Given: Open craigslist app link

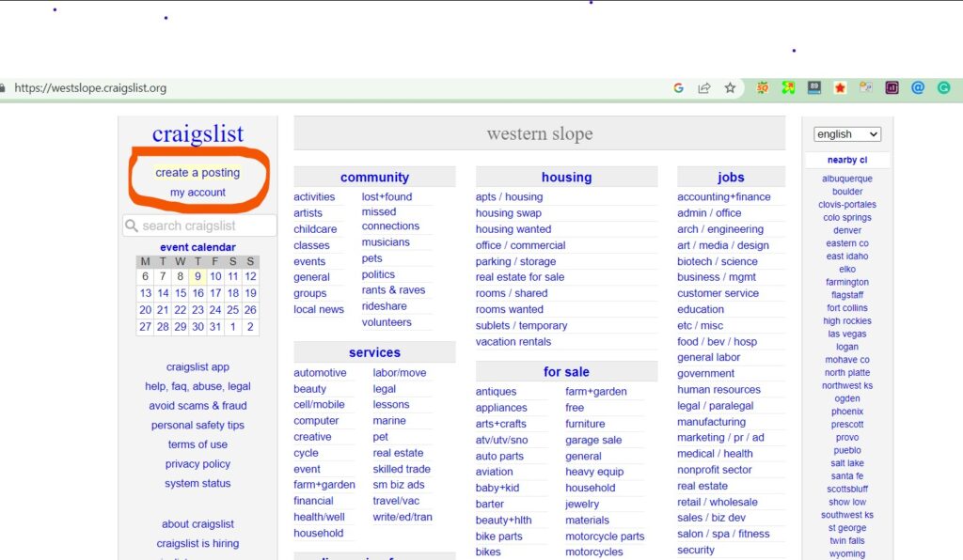Looking at the screenshot, I should (x=197, y=366).
